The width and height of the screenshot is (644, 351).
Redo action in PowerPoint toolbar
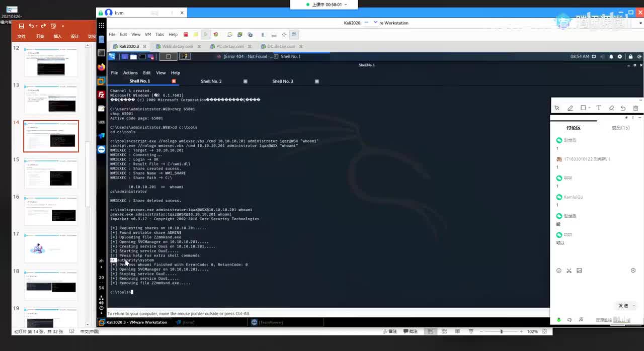pyautogui.click(x=43, y=26)
